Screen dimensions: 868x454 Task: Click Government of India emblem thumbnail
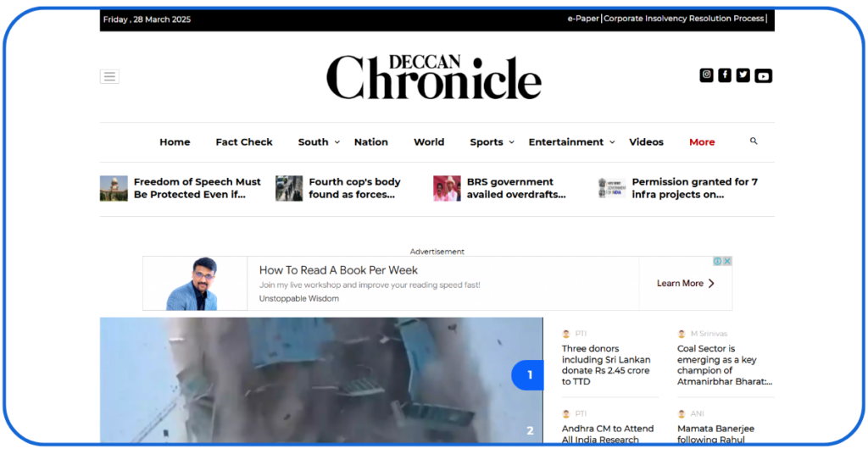612,188
